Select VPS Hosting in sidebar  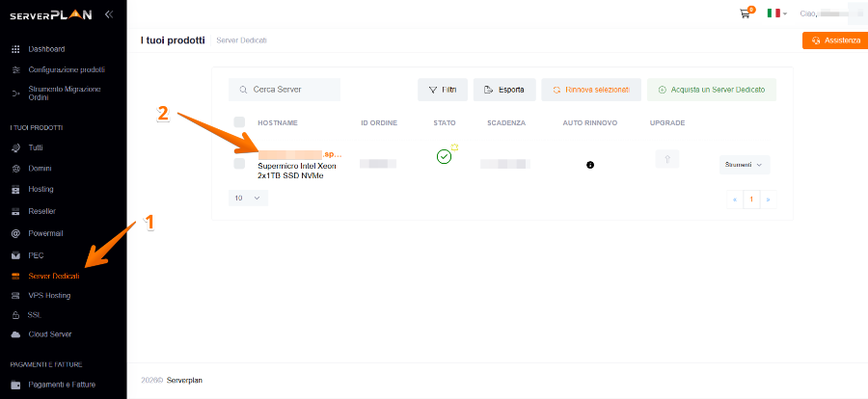49,295
